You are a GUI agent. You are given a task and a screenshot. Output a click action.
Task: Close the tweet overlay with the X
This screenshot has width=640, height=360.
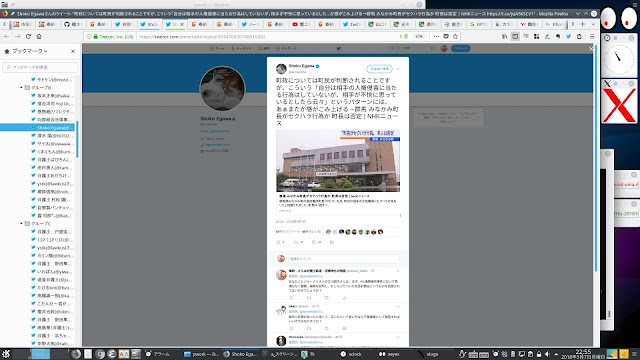coord(591,49)
